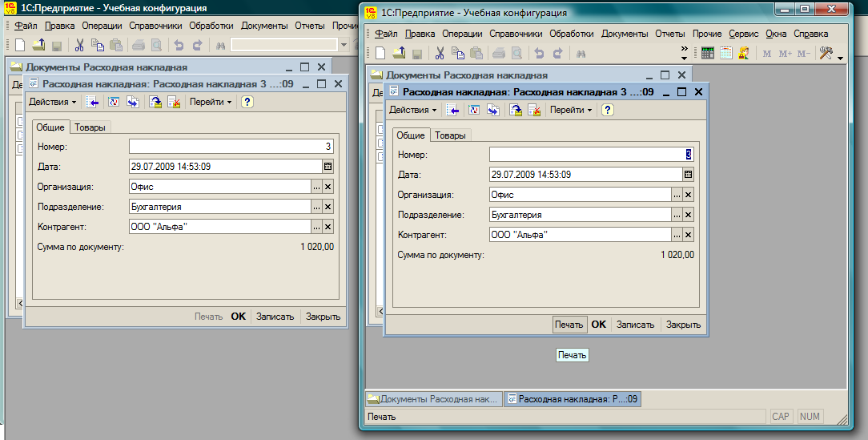Viewport: 868px width, 440px height.
Task: Open the Справочники menu in the left window
Action: point(155,26)
